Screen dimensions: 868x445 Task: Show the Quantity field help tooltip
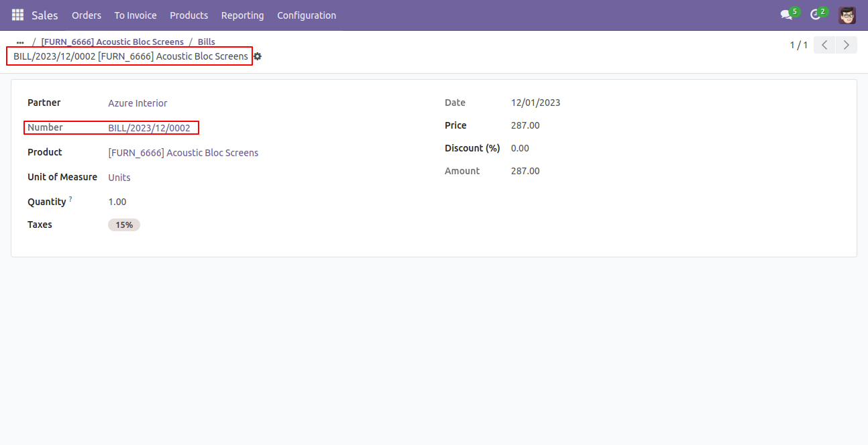70,199
